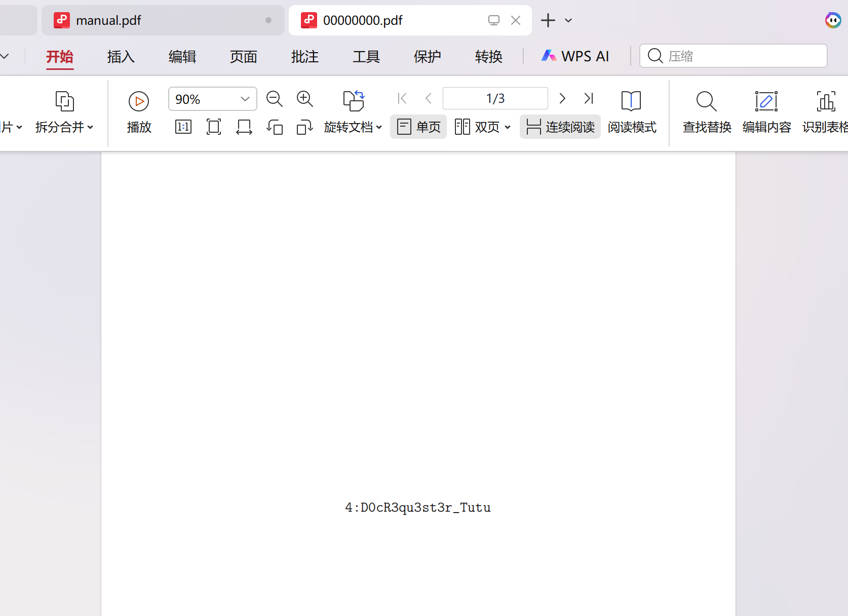Image resolution: width=848 pixels, height=616 pixels.
Task: Fit the page to window icon
Action: click(214, 127)
